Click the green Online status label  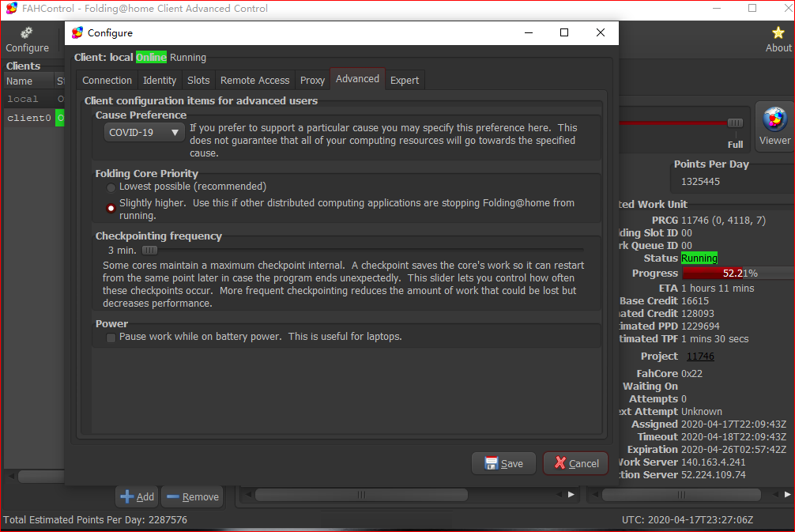coord(151,57)
